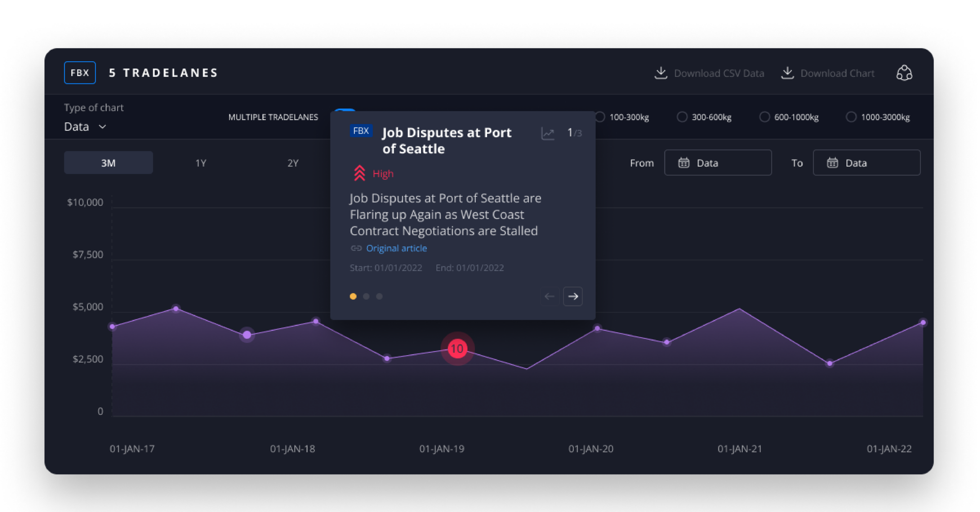Select the second pagination dot

(366, 297)
